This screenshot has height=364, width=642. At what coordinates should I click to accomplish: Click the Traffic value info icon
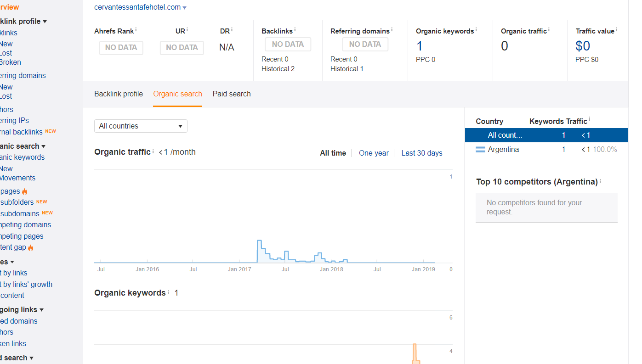[616, 29]
